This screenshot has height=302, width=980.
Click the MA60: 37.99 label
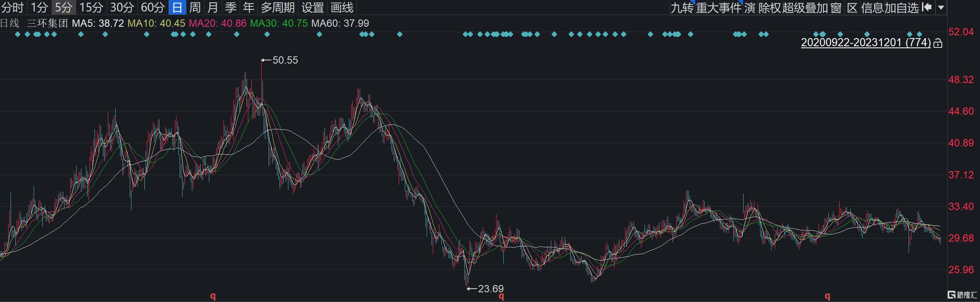tap(340, 23)
